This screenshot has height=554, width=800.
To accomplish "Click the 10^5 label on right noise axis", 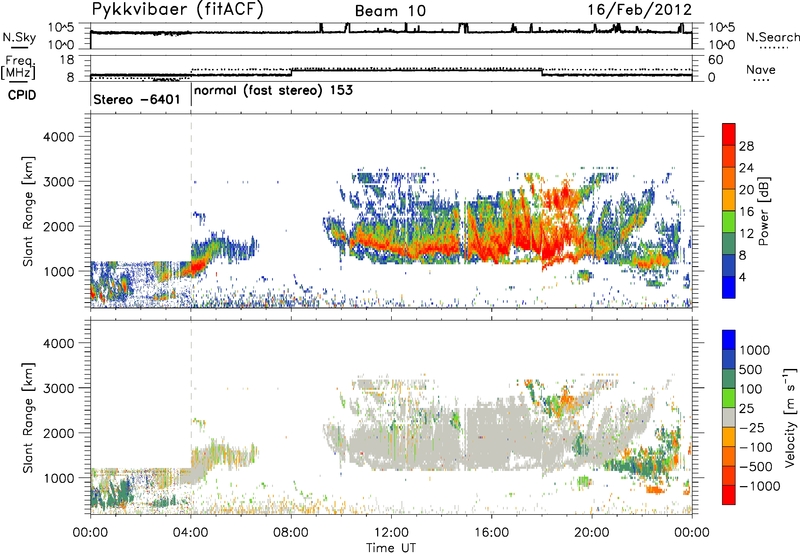I will pyautogui.click(x=722, y=28).
